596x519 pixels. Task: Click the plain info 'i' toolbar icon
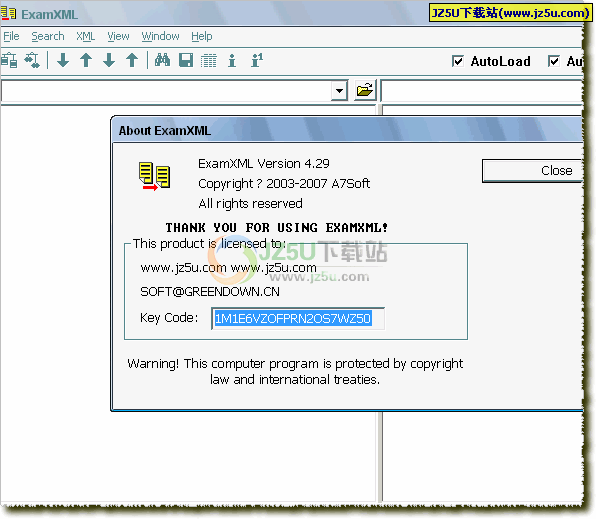232,60
